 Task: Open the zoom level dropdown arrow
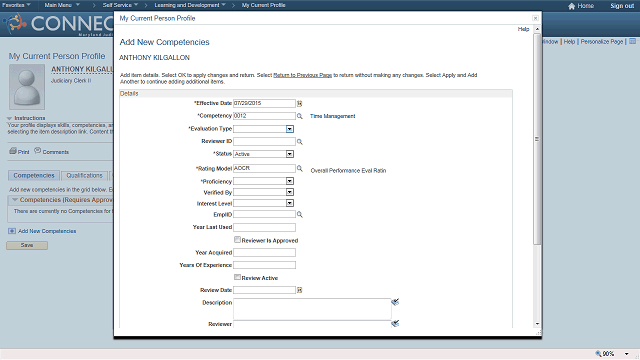(627, 353)
